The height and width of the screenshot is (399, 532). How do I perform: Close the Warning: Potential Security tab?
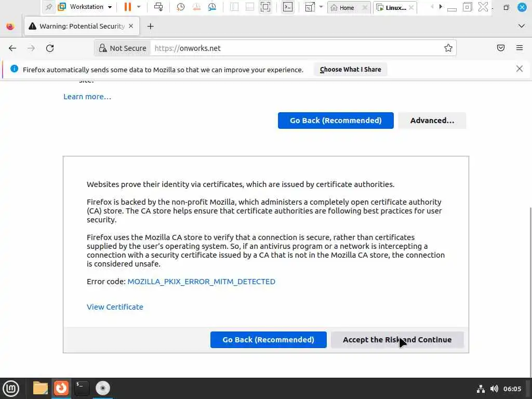(131, 26)
